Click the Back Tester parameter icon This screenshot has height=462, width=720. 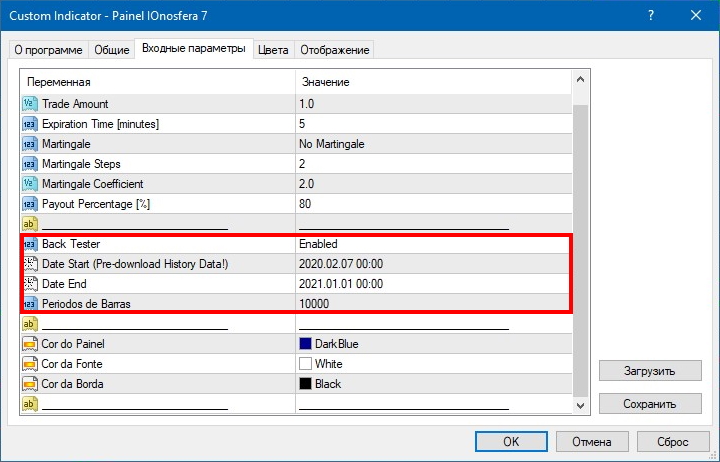click(29, 244)
